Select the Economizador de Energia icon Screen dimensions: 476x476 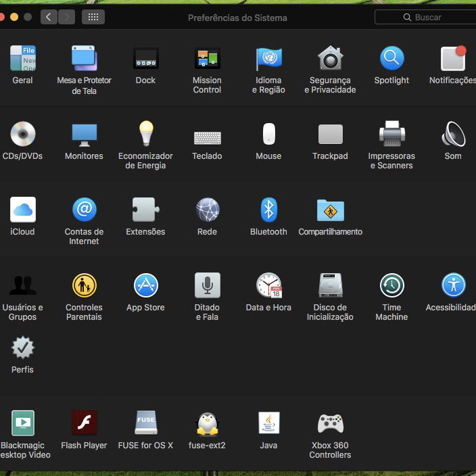(145, 135)
